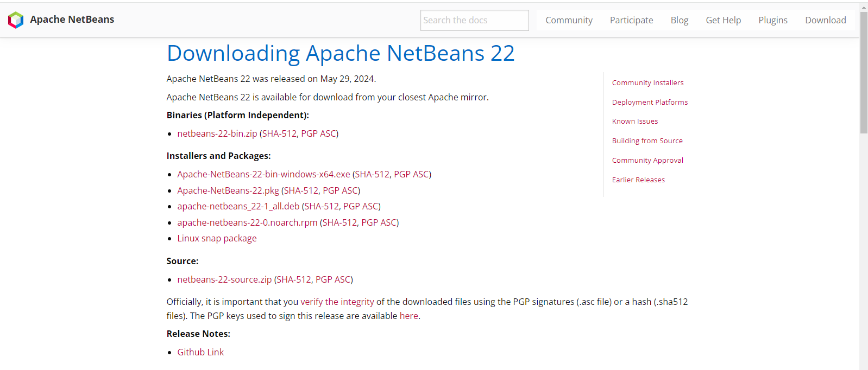Open the PGP keys 'here' link
The image size is (868, 370).
point(408,316)
